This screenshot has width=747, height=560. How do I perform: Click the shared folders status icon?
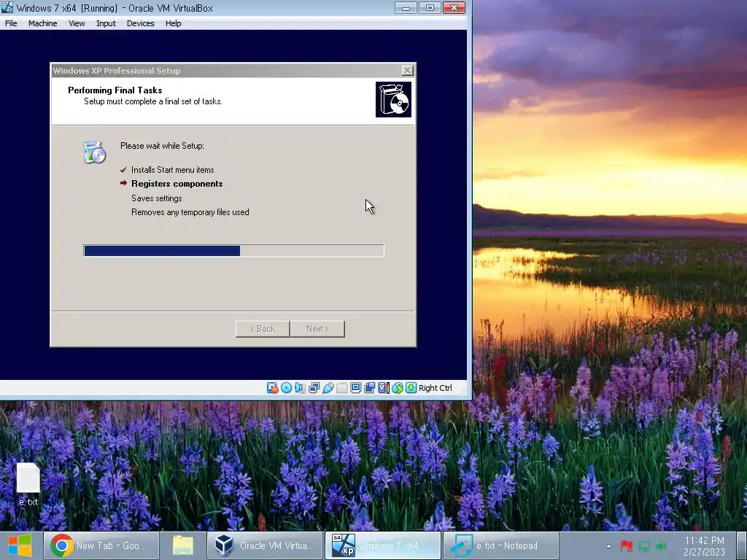click(x=341, y=388)
